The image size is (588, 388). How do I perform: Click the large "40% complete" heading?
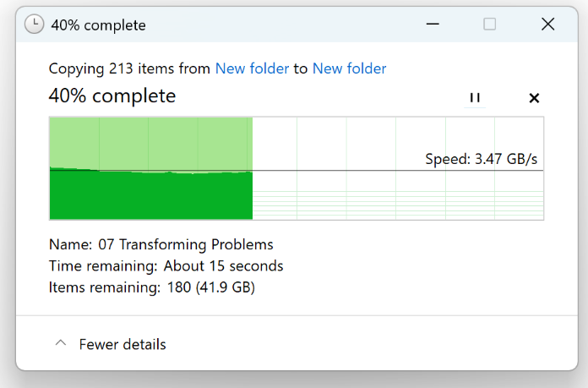click(112, 96)
